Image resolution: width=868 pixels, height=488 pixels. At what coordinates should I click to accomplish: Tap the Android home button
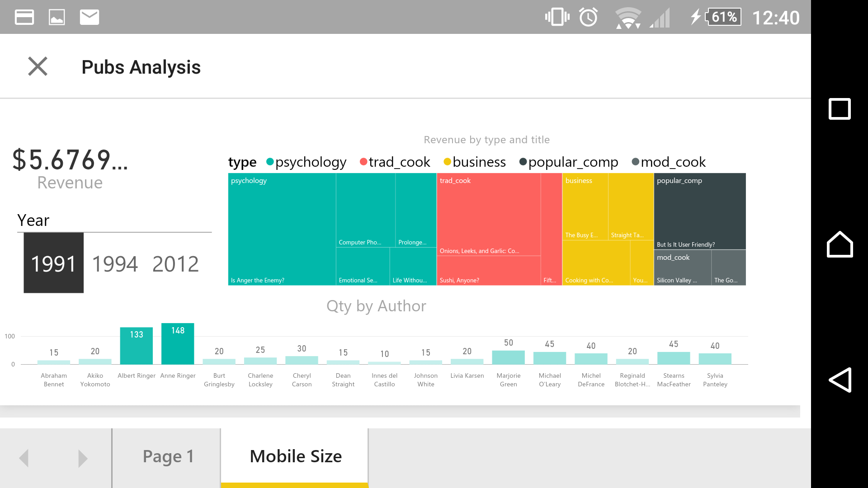(840, 244)
